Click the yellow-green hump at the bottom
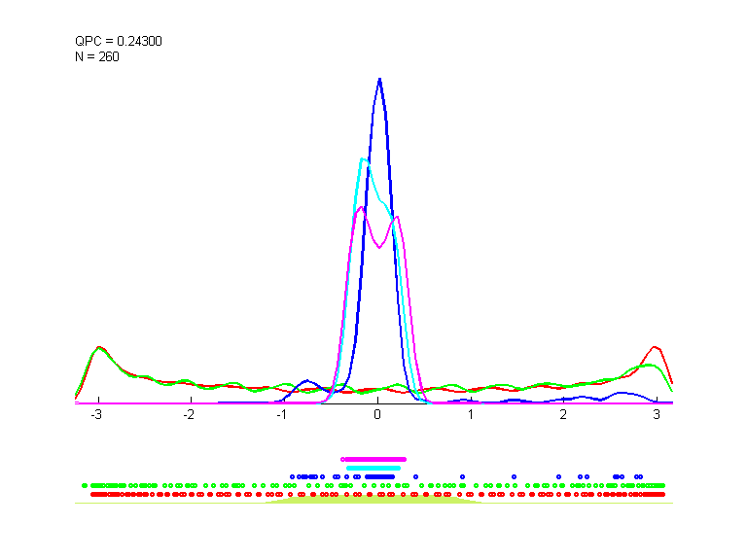 pos(373,500)
